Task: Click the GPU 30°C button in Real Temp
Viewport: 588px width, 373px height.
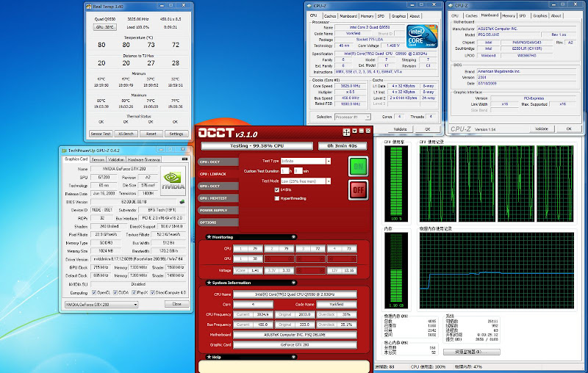Action: click(104, 27)
